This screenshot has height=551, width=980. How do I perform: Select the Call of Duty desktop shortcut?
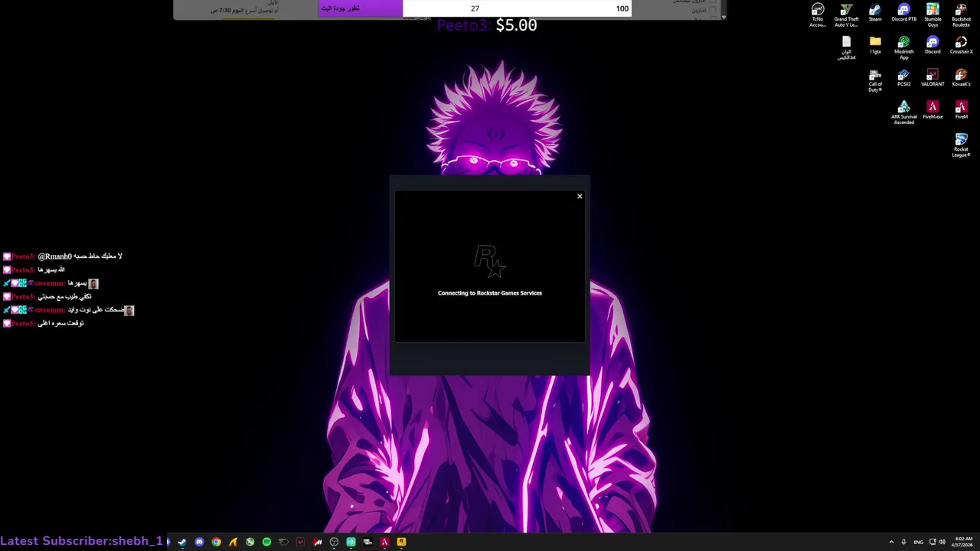875,81
